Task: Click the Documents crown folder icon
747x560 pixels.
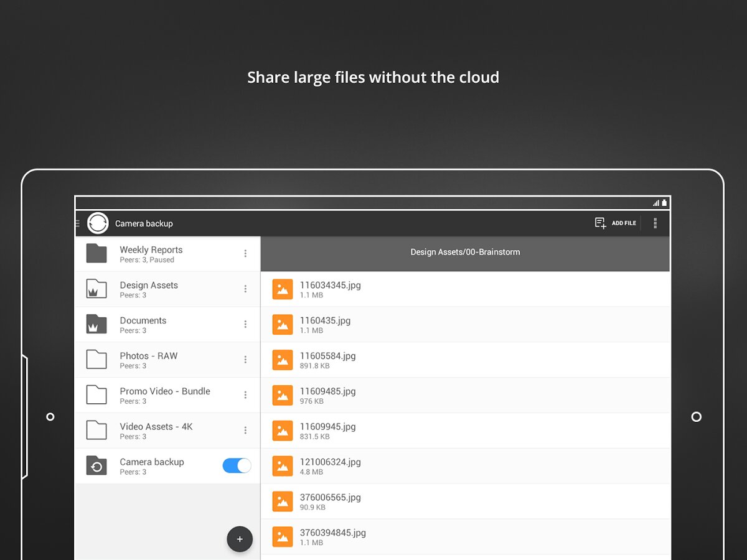Action: click(96, 324)
